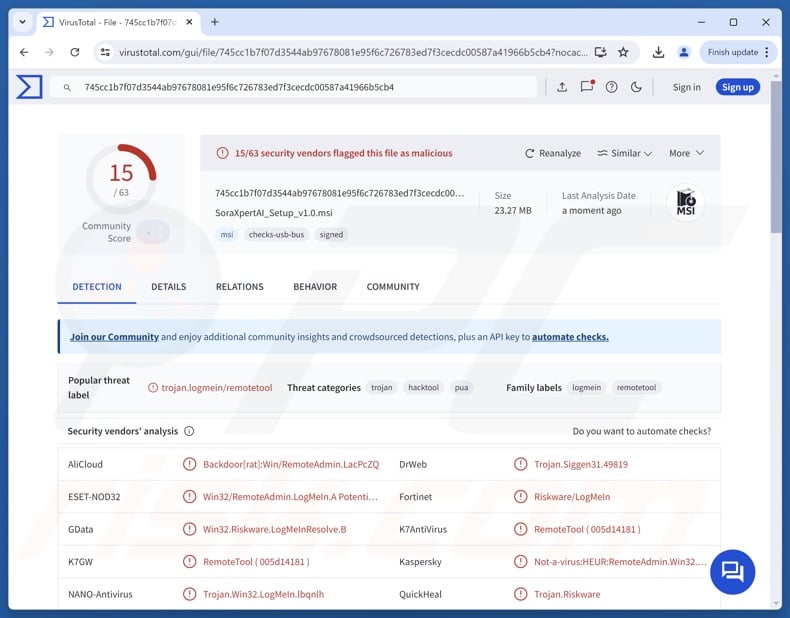
Task: Click the browser forward arrow
Action: click(49, 52)
